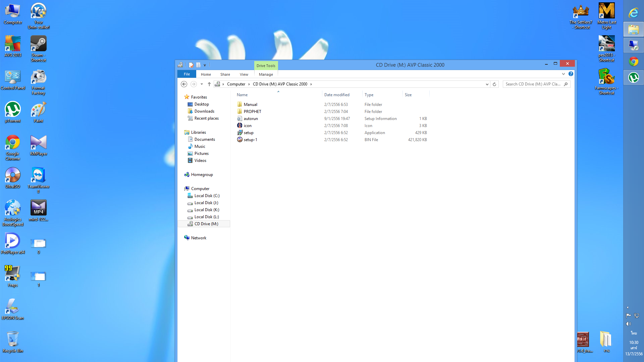Click the Refresh button in address bar
The image size is (644, 362).
[494, 84]
